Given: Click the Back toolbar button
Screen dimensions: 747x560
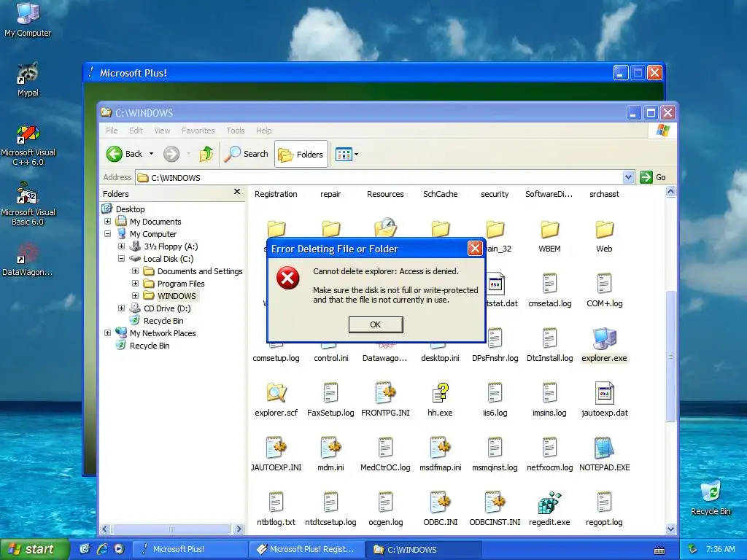Looking at the screenshot, I should coord(124,154).
